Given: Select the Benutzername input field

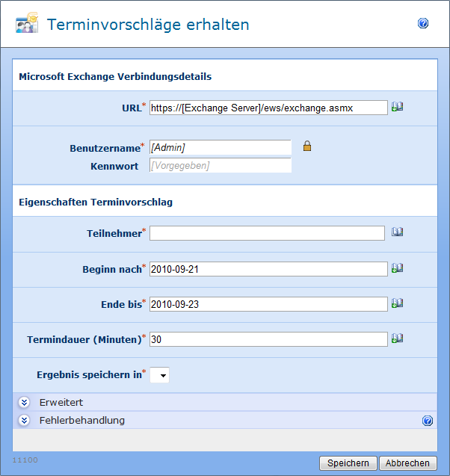Looking at the screenshot, I should pyautogui.click(x=220, y=148).
